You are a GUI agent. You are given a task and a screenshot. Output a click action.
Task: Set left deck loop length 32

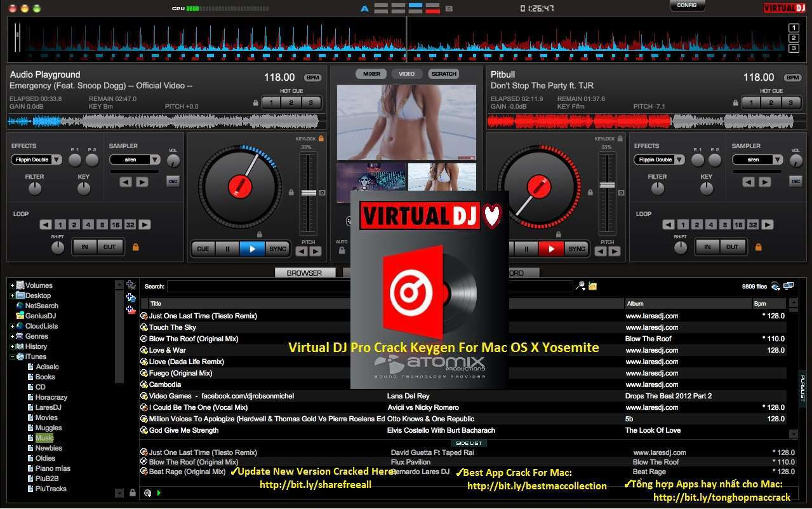[x=130, y=224]
